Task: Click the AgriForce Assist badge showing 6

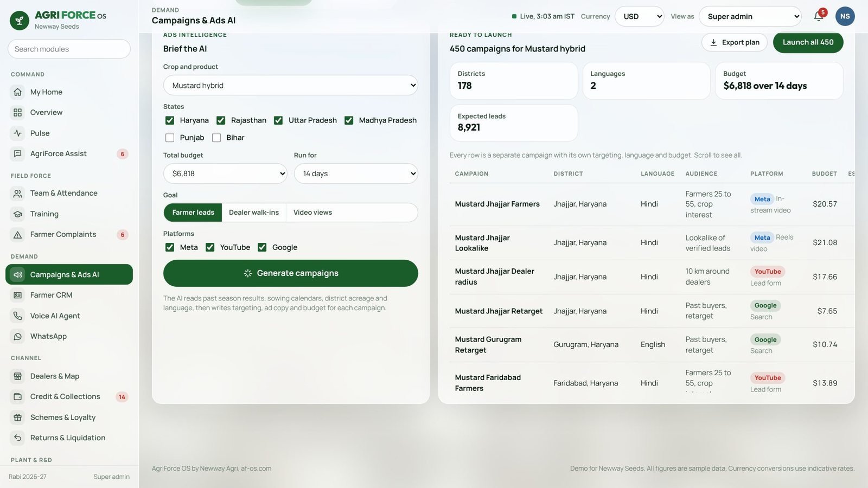Action: pos(123,154)
